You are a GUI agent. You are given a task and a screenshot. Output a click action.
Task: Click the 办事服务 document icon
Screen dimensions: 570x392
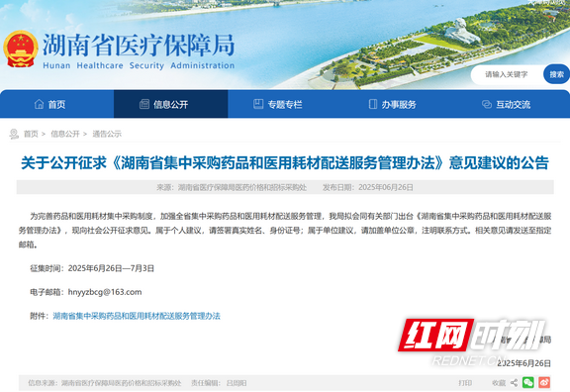(373, 104)
